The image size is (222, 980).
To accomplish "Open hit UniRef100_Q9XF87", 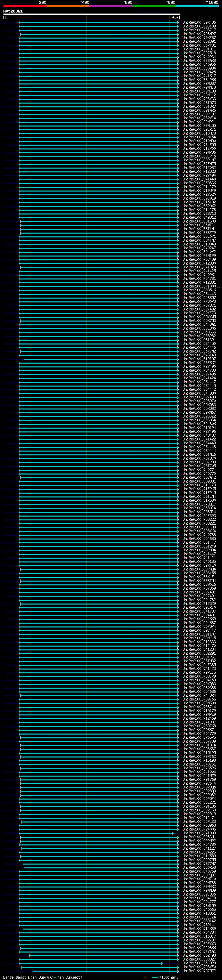I will (x=199, y=38).
